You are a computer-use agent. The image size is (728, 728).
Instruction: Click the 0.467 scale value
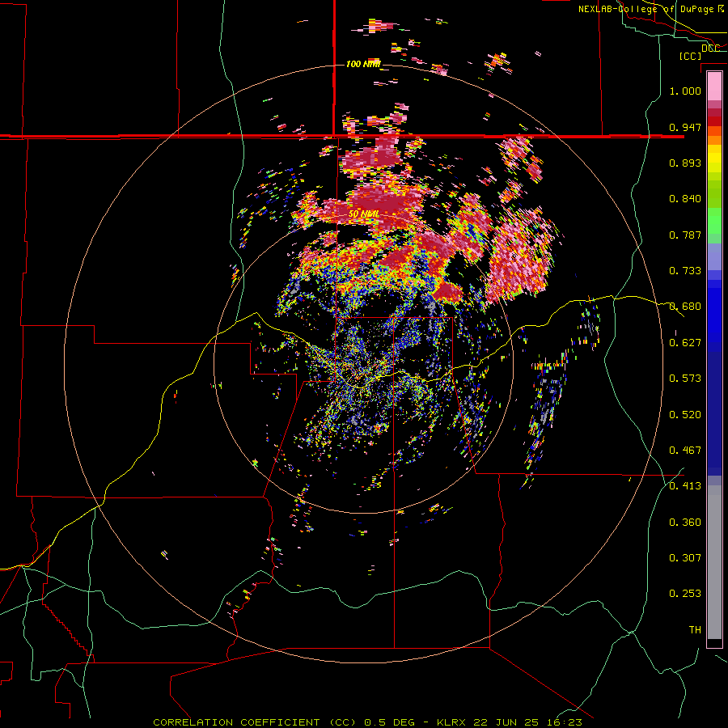click(x=685, y=451)
